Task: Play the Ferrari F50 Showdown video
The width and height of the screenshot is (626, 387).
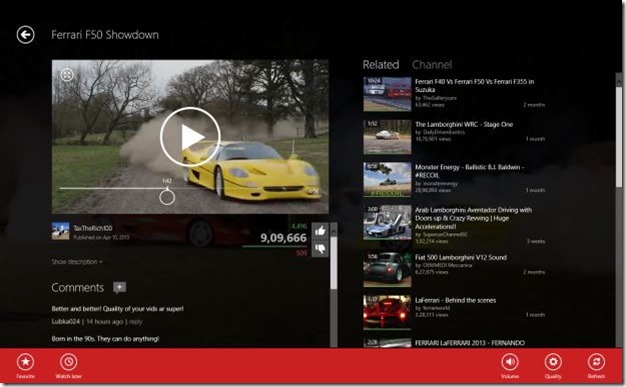Action: 190,137
